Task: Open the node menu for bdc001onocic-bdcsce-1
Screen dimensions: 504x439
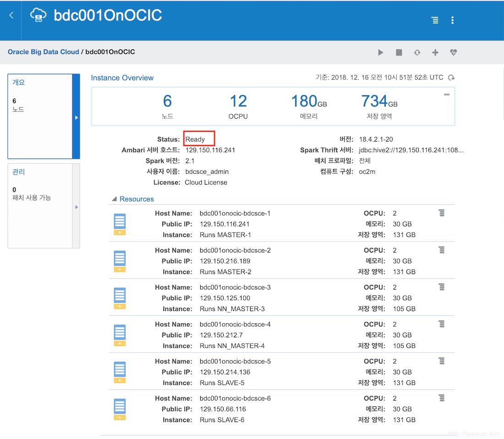Action: pyautogui.click(x=442, y=213)
